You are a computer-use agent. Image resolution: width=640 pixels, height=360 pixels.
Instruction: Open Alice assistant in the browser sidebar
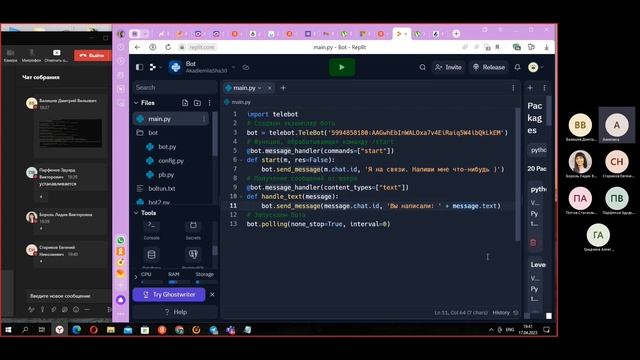(x=120, y=300)
